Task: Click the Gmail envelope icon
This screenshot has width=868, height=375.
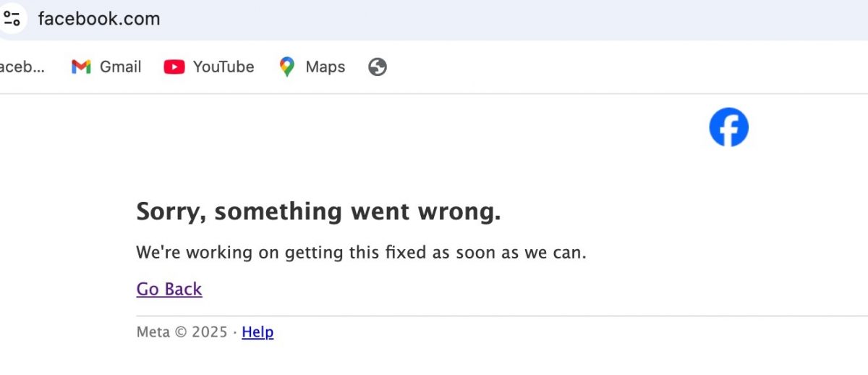Action: [81, 67]
